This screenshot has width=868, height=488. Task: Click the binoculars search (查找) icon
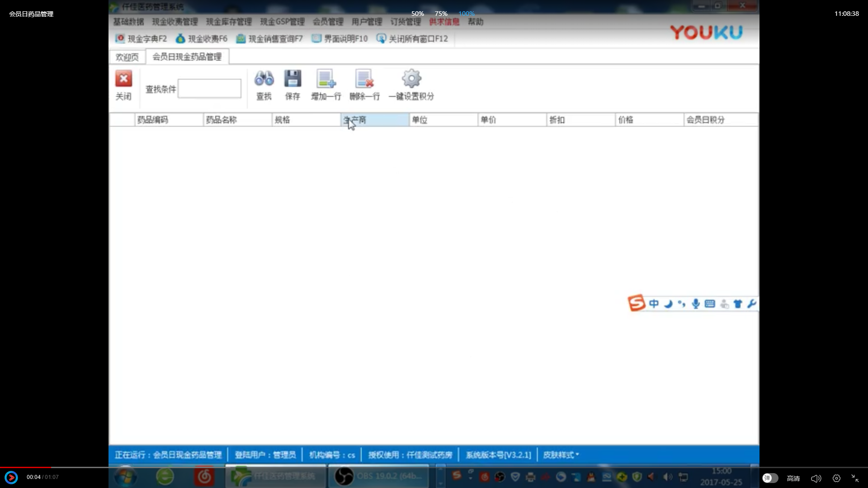pos(264,79)
